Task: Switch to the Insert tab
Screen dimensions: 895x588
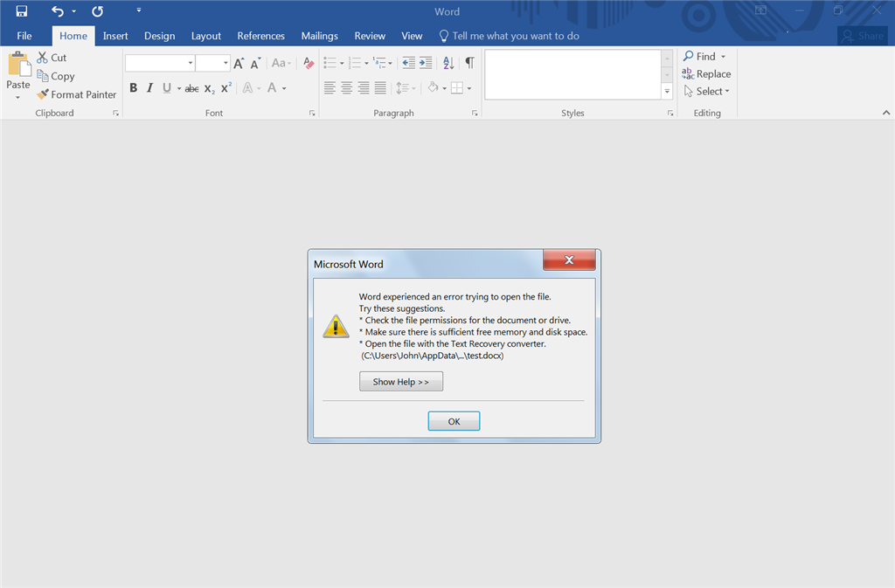Action: coord(115,36)
